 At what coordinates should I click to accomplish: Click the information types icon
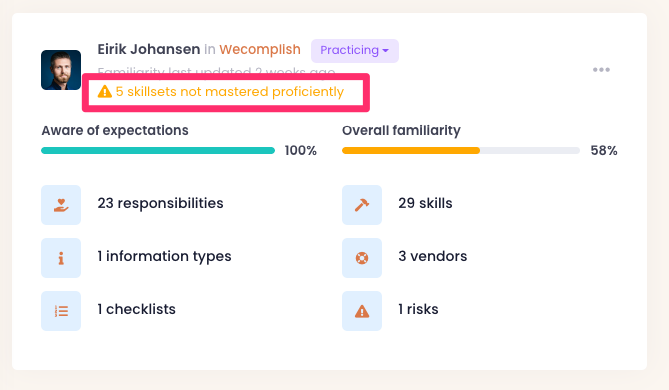(61, 258)
